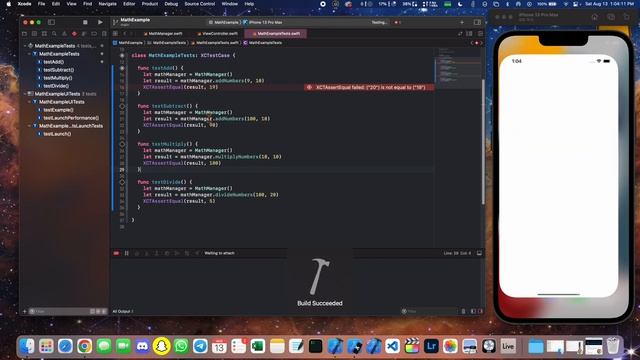Screen dimensions: 640x360
Task: Select the MathExampleTests.swift tab
Action: pyautogui.click(x=276, y=33)
